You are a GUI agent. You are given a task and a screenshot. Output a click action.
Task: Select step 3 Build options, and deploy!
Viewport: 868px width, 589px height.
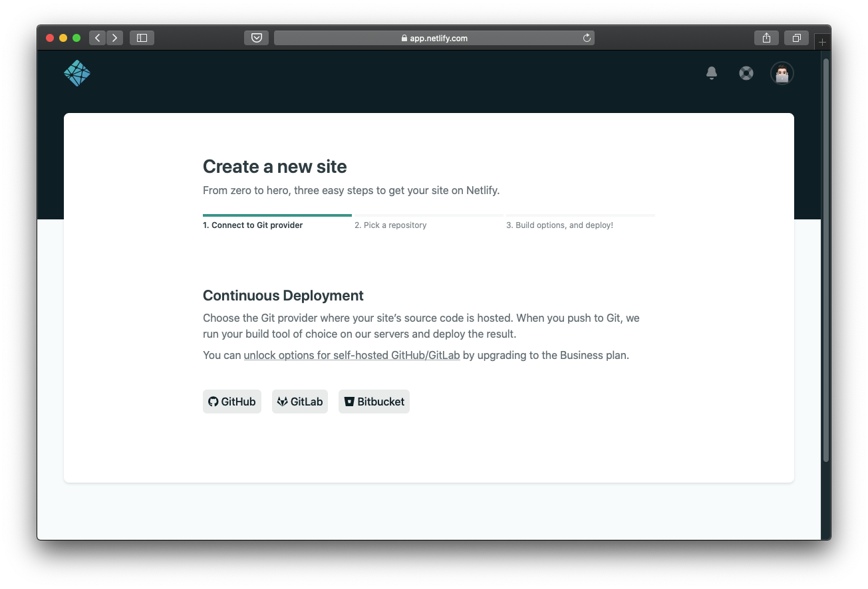coord(581,221)
